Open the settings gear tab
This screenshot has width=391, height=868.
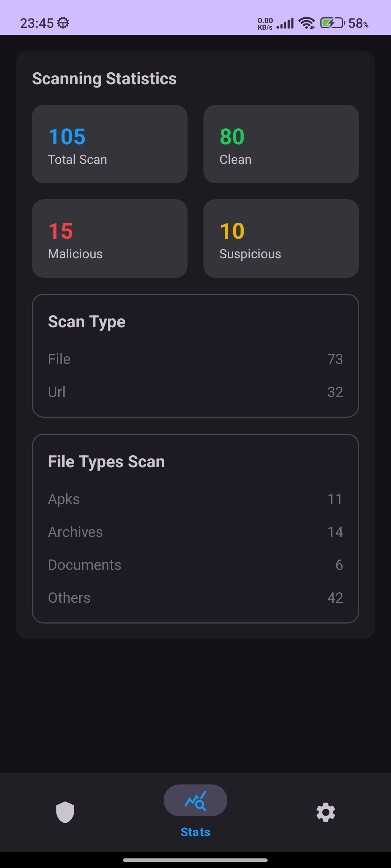pyautogui.click(x=326, y=812)
